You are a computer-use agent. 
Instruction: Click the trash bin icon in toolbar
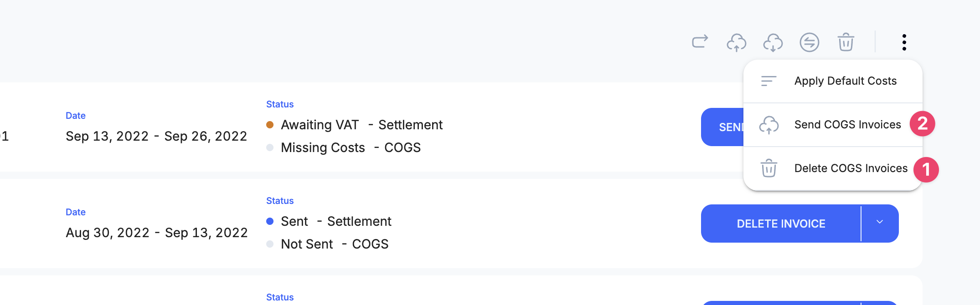[x=846, y=42]
